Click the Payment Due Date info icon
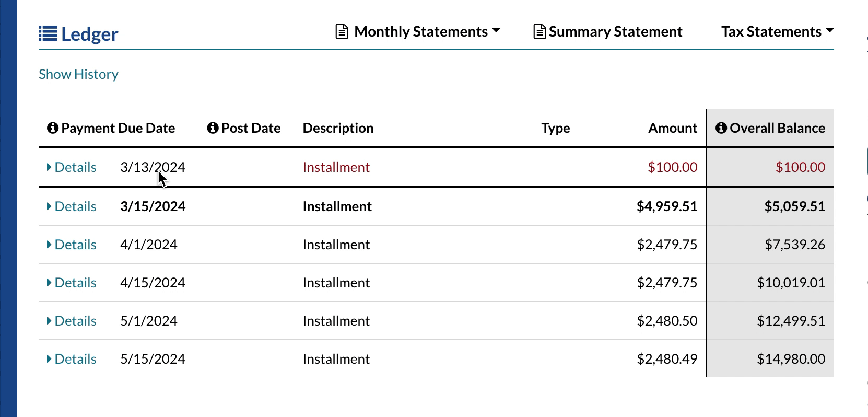Viewport: 868px width, 417px height. (52, 128)
